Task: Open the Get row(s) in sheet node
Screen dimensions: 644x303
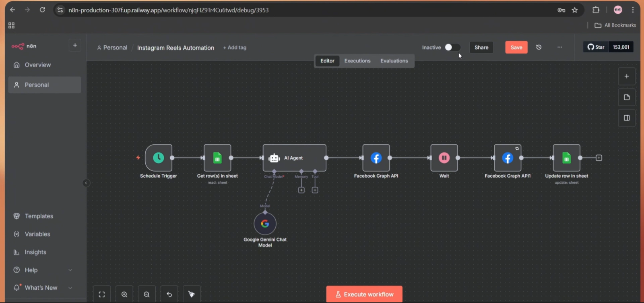Action: click(217, 158)
